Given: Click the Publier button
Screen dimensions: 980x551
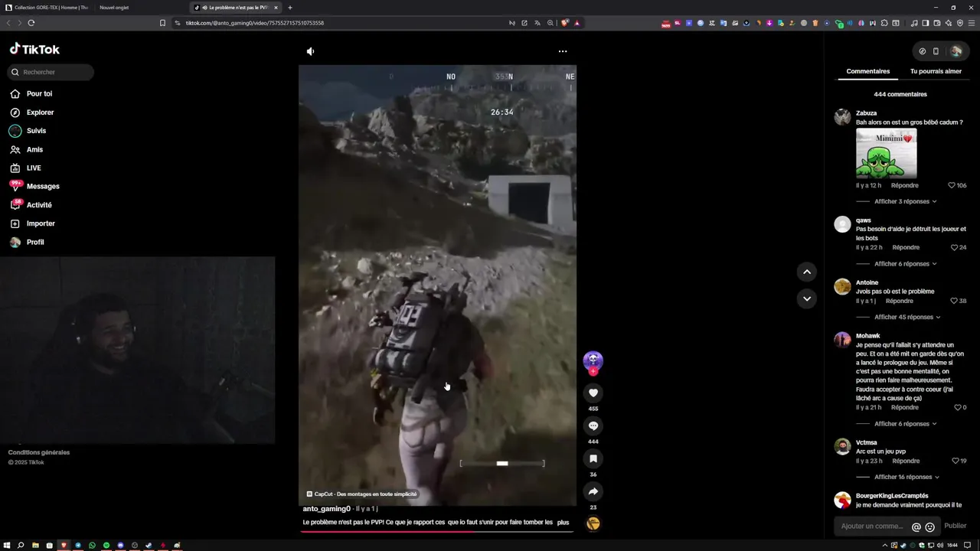Looking at the screenshot, I should point(955,526).
